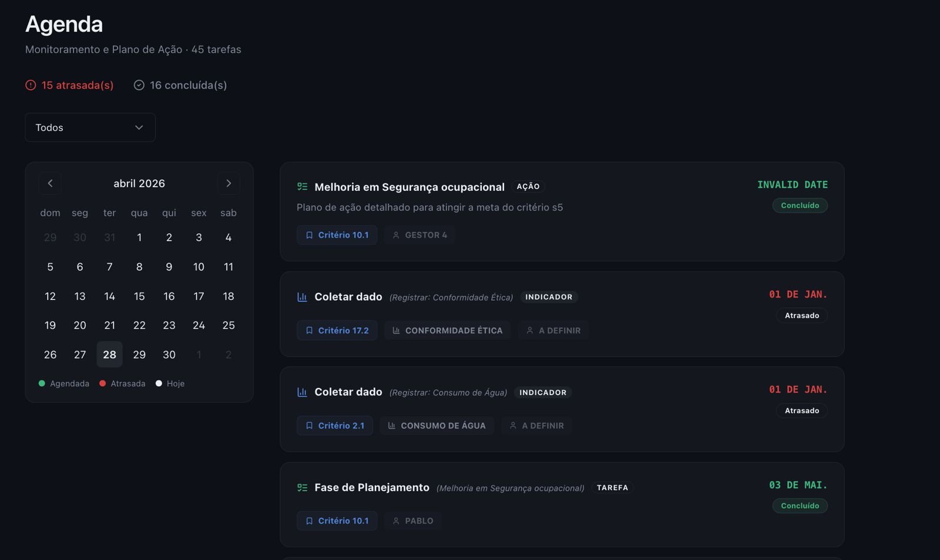Click the INVALID DATE label

793,185
